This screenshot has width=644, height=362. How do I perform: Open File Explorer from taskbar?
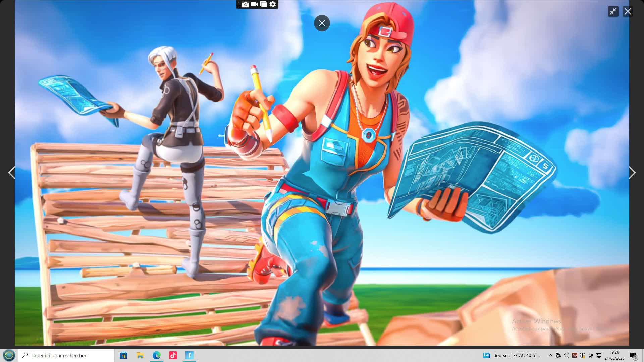(140, 355)
